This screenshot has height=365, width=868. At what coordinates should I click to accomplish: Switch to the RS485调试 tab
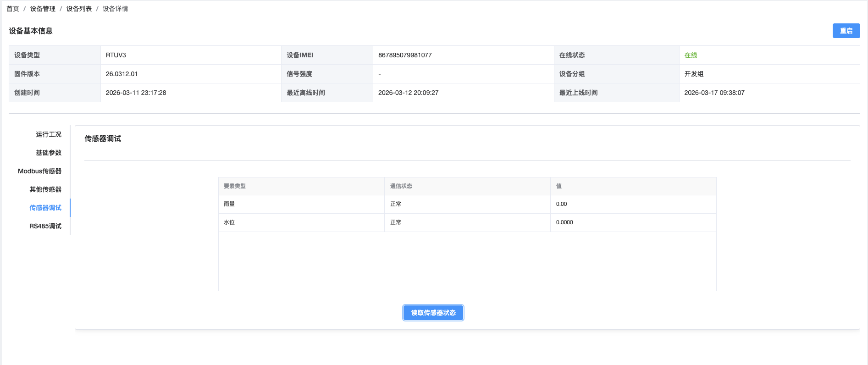(45, 226)
